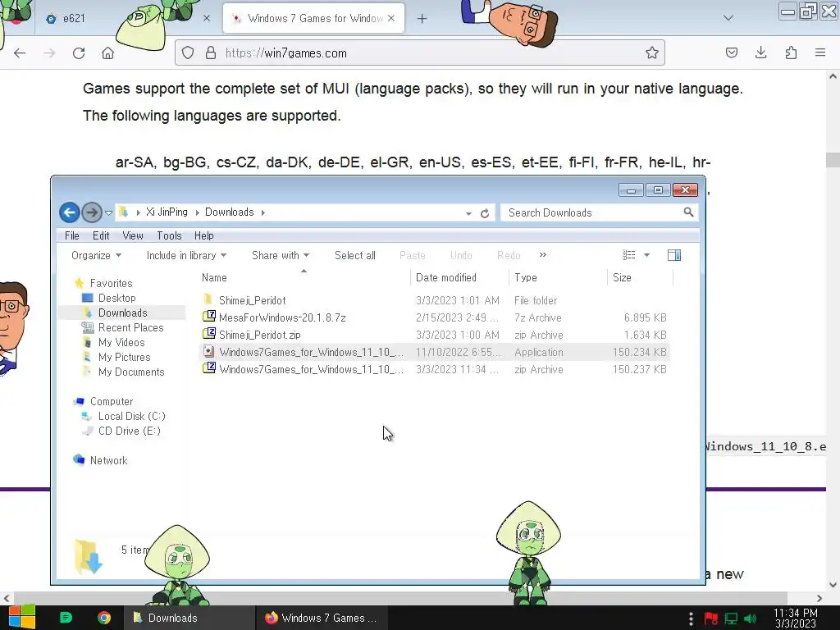Select Windows7Games Application file
This screenshot has width=840, height=630.
pos(435,352)
